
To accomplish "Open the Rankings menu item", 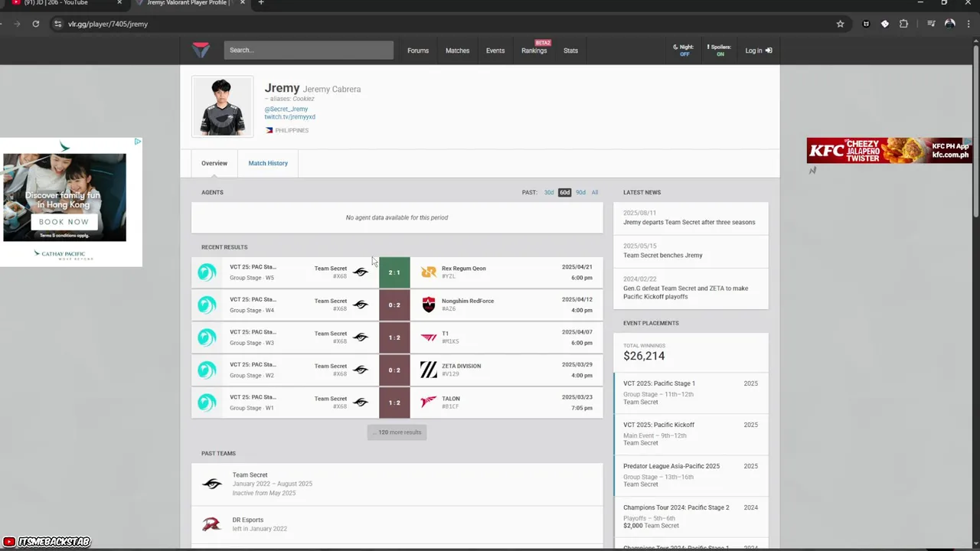I will tap(534, 51).
